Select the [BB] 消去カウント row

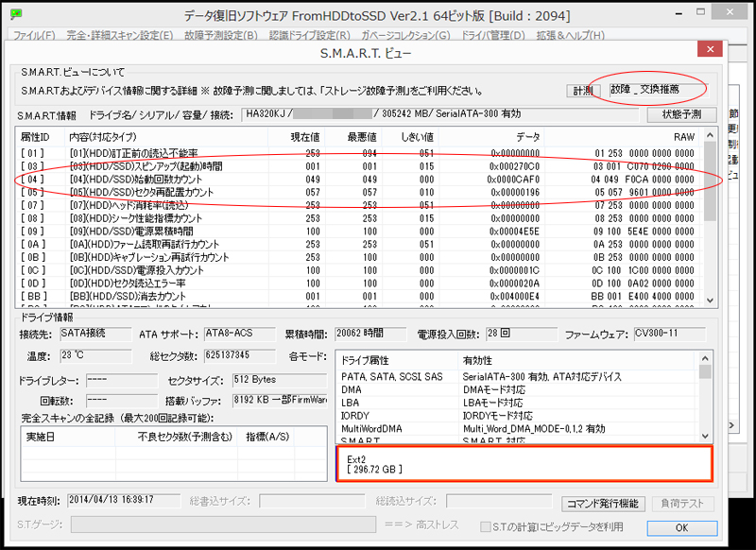[360, 297]
